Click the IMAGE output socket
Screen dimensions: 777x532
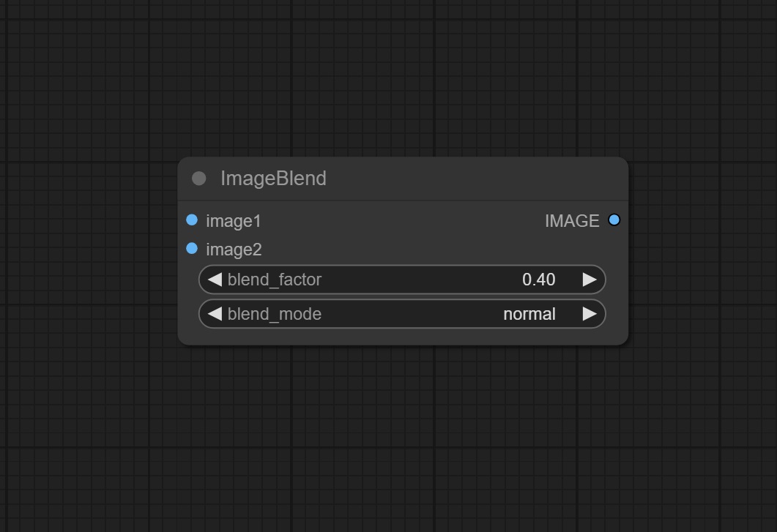point(614,220)
